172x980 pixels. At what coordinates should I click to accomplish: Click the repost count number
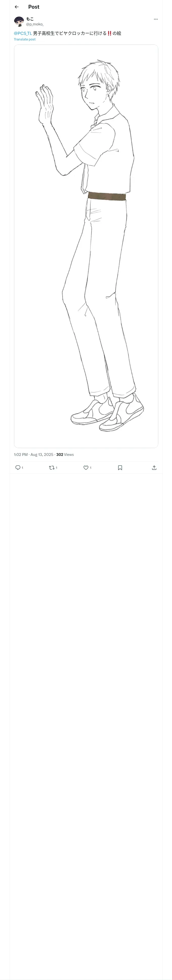pos(57,468)
